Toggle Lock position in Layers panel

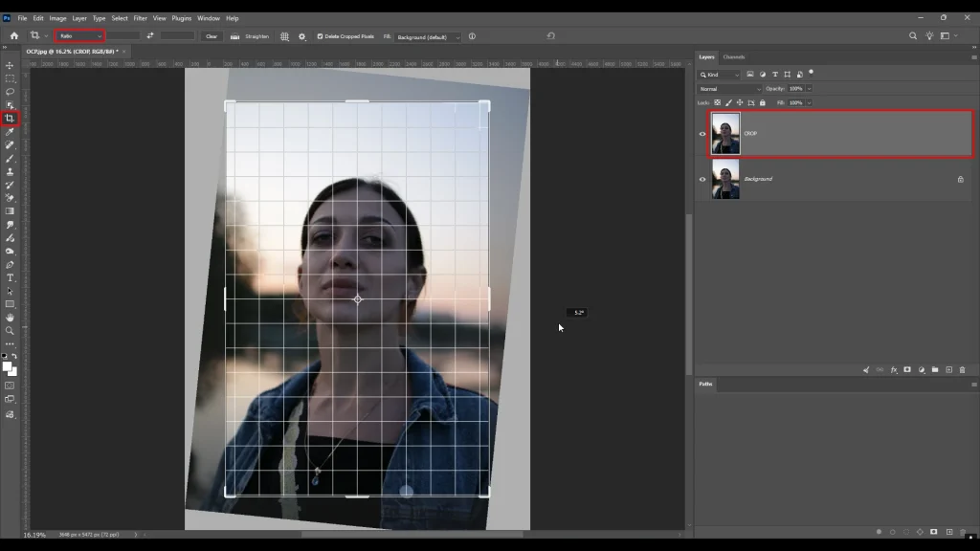pyautogui.click(x=740, y=102)
